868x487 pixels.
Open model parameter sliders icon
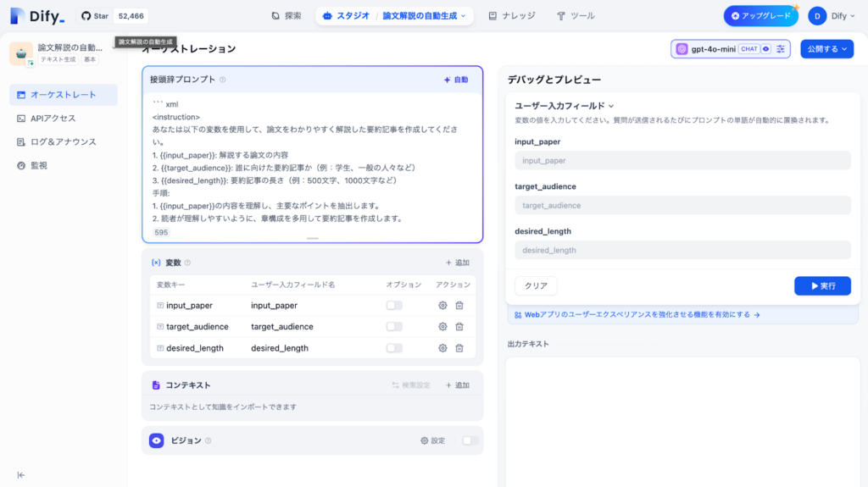pos(781,49)
